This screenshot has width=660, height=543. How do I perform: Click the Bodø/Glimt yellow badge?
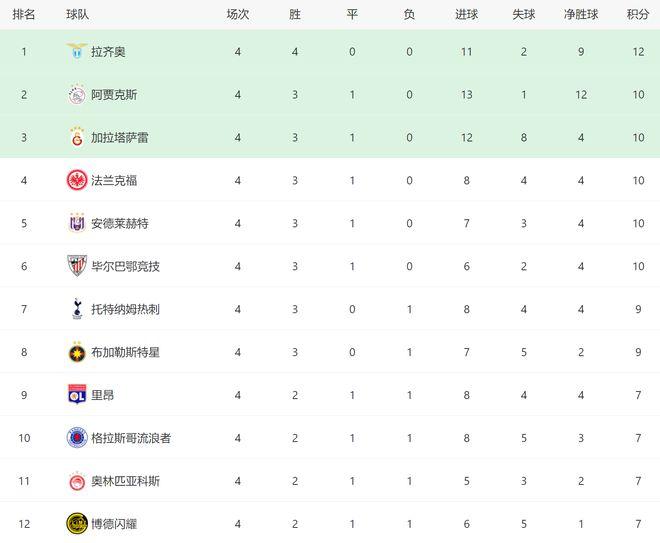point(77,524)
